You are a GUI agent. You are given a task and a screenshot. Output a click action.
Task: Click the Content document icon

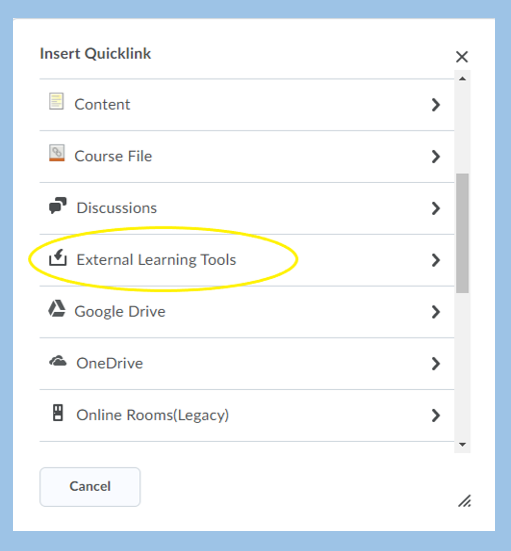56,102
